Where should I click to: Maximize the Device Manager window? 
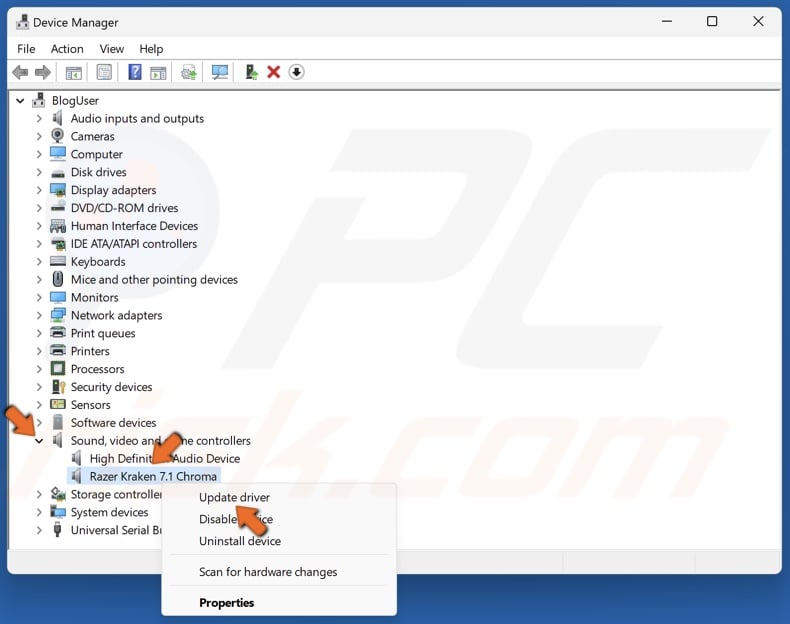712,21
